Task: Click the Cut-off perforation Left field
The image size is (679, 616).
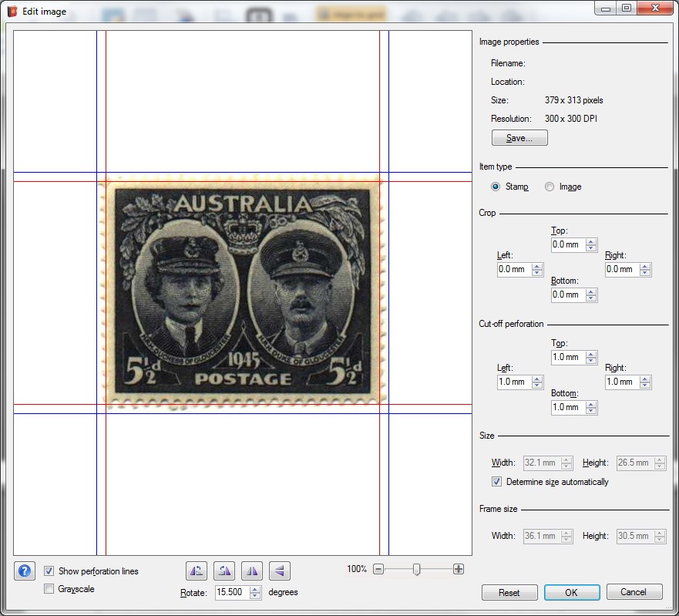Action: click(x=514, y=382)
